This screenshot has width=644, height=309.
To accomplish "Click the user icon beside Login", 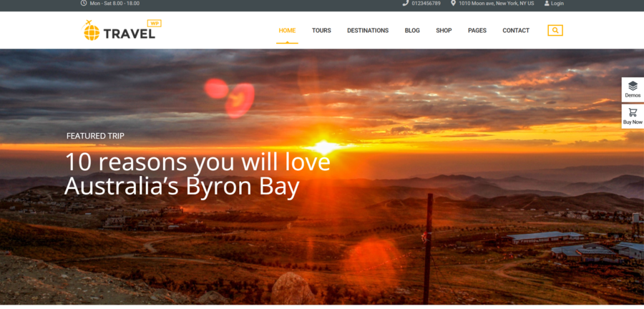I will tap(547, 4).
